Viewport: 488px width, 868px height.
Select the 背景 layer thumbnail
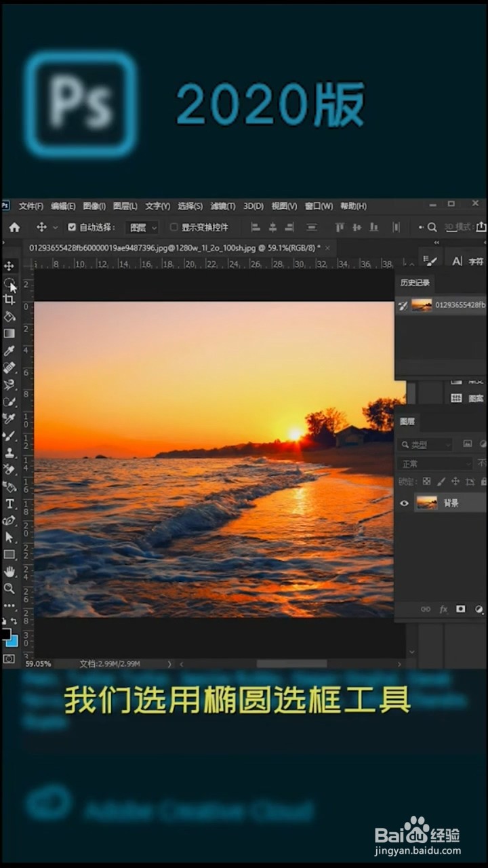pos(427,502)
